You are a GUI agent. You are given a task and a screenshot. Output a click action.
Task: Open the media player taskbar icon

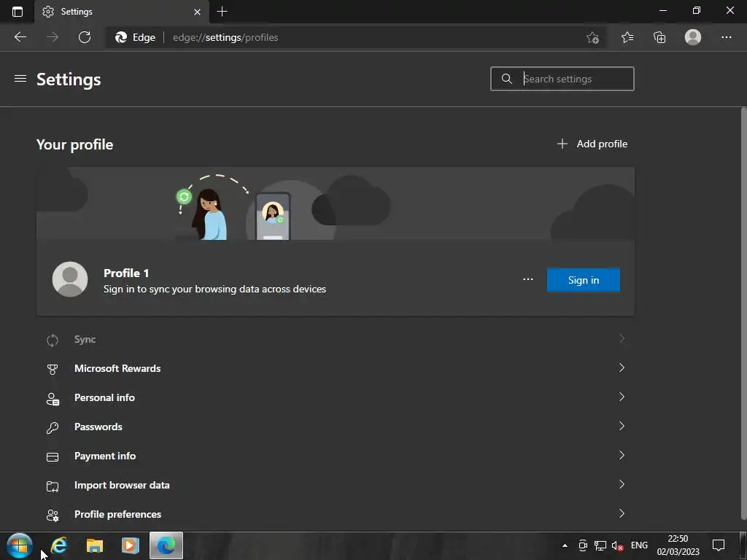130,545
